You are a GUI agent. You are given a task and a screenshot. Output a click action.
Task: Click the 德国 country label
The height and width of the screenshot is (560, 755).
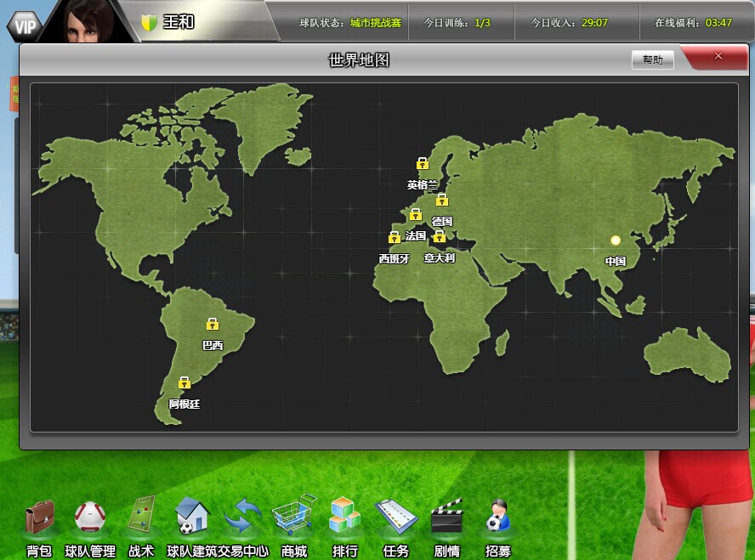[x=442, y=221]
